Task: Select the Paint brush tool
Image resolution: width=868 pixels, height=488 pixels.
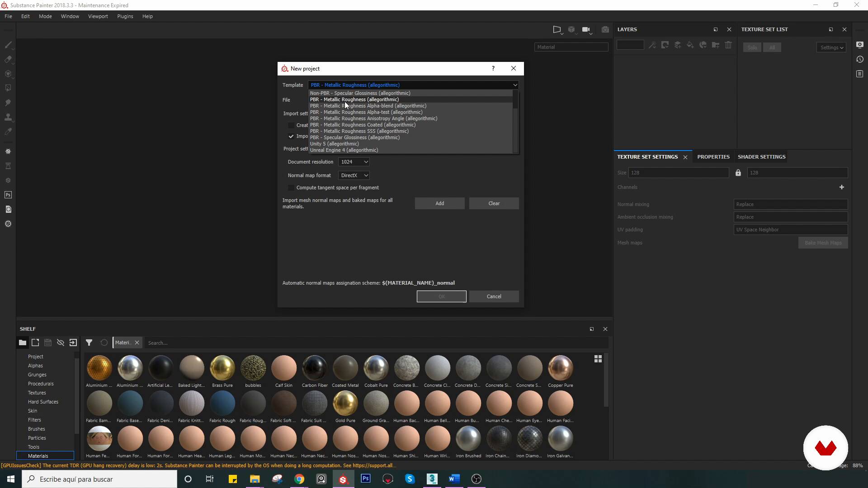Action: tap(8, 45)
